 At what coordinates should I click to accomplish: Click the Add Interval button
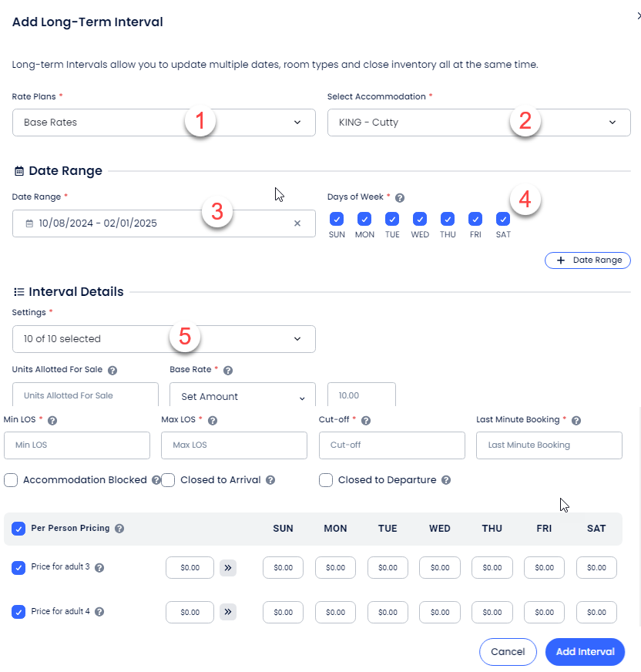pyautogui.click(x=585, y=652)
